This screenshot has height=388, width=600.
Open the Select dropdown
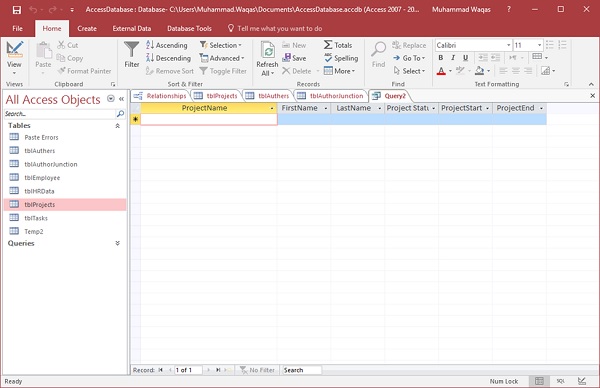tap(409, 71)
